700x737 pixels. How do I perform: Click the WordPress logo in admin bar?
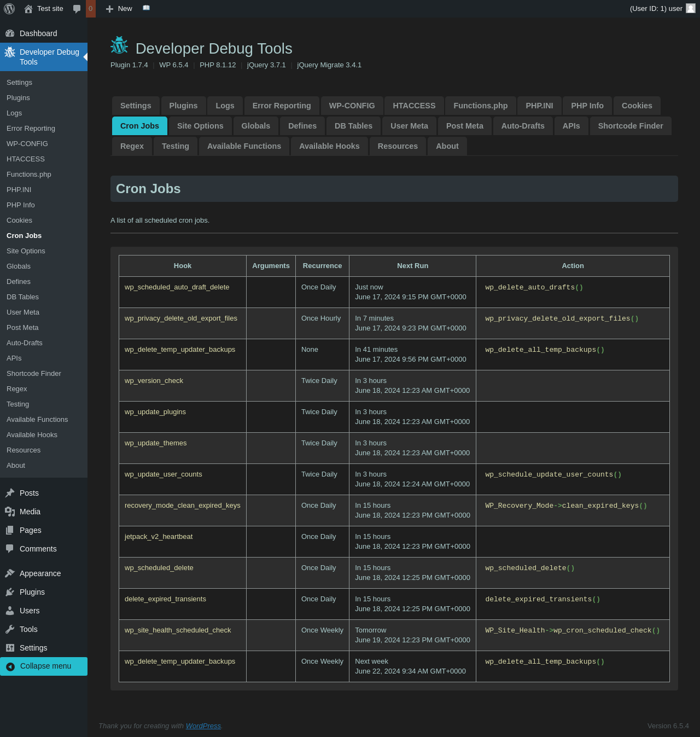pyautogui.click(x=9, y=9)
